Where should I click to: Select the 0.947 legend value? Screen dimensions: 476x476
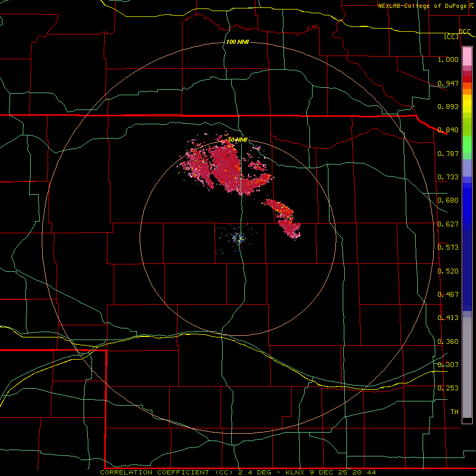(448, 83)
